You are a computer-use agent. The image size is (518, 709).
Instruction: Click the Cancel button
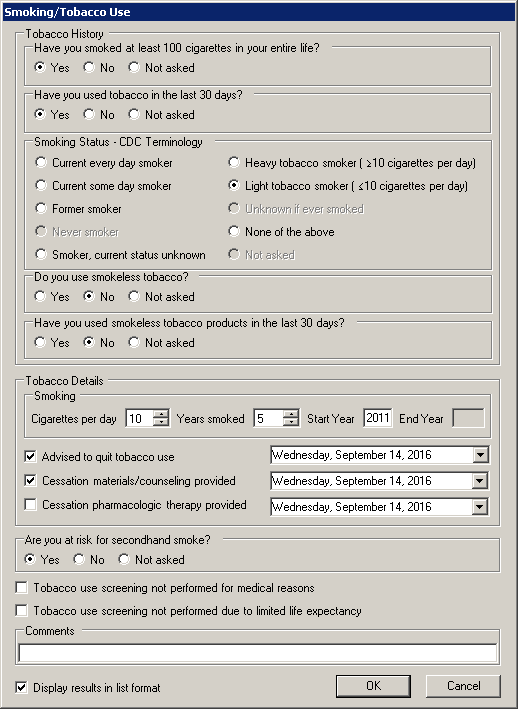tap(463, 686)
